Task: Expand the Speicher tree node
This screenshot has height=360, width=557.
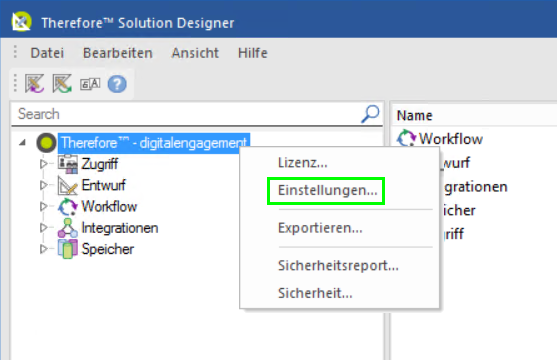Action: pos(44,249)
